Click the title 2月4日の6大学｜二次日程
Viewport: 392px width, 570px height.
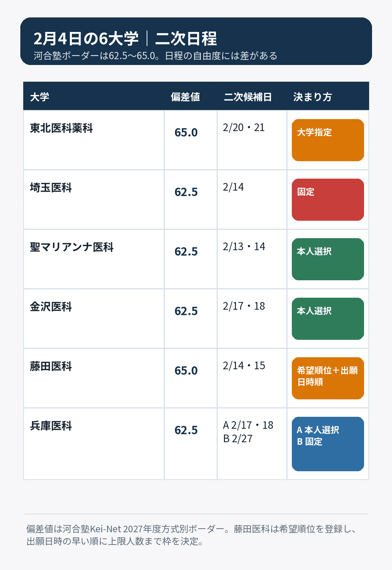click(x=125, y=38)
